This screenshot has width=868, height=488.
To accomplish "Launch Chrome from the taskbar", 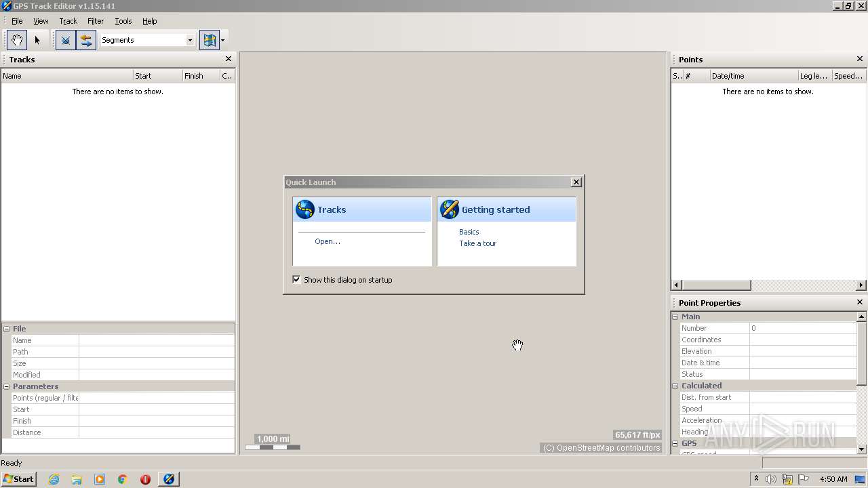I will point(123,479).
